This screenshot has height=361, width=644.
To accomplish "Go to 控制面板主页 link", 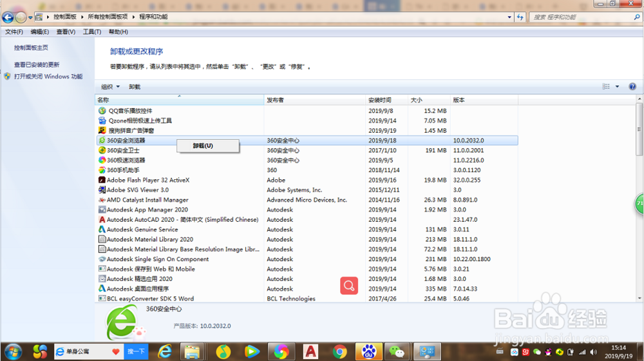I will (x=31, y=48).
